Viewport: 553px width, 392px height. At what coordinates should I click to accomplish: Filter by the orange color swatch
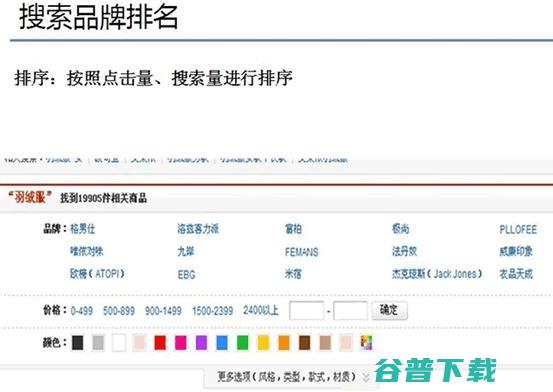click(284, 343)
